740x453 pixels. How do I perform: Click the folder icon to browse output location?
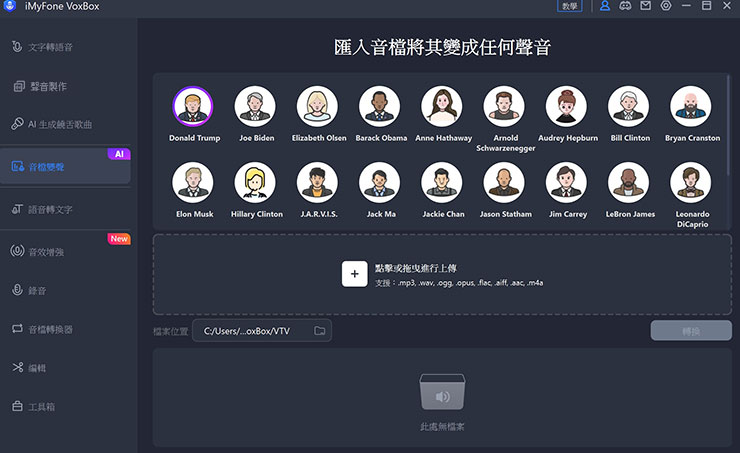coord(320,331)
